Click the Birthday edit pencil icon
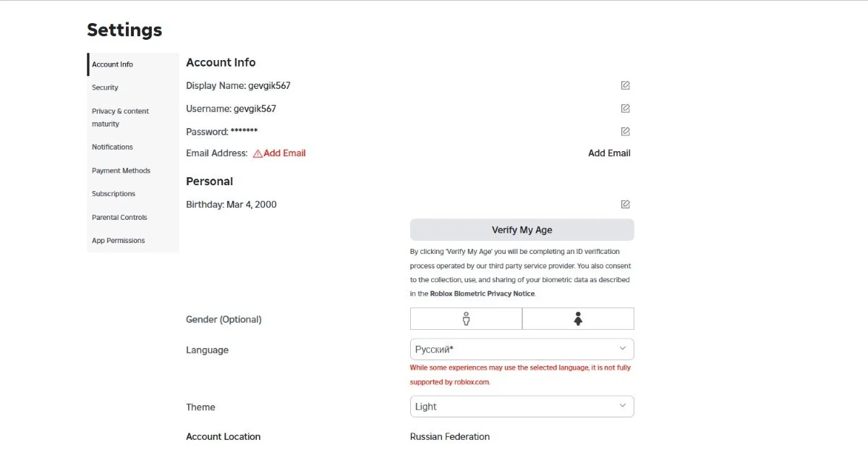868x455 pixels. (x=626, y=204)
